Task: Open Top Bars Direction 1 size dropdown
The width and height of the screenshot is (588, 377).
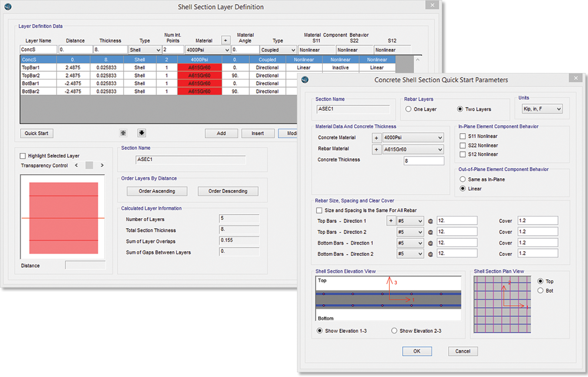Action: 410,221
